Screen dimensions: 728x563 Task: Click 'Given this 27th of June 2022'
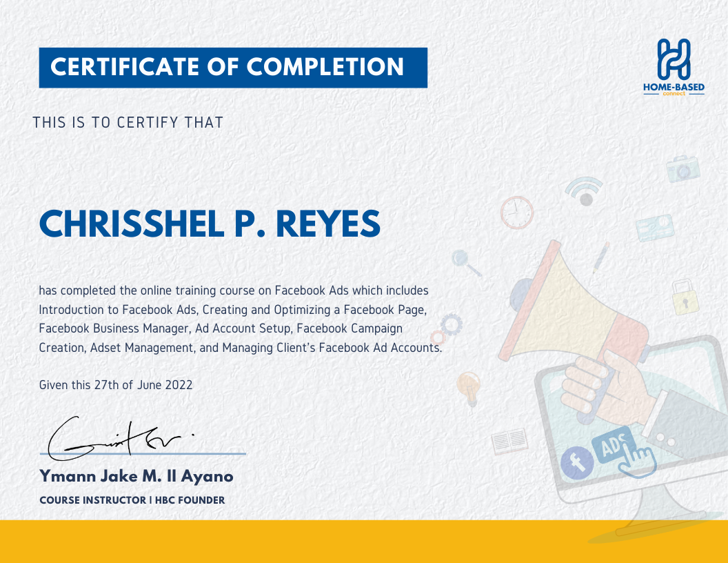pos(116,385)
